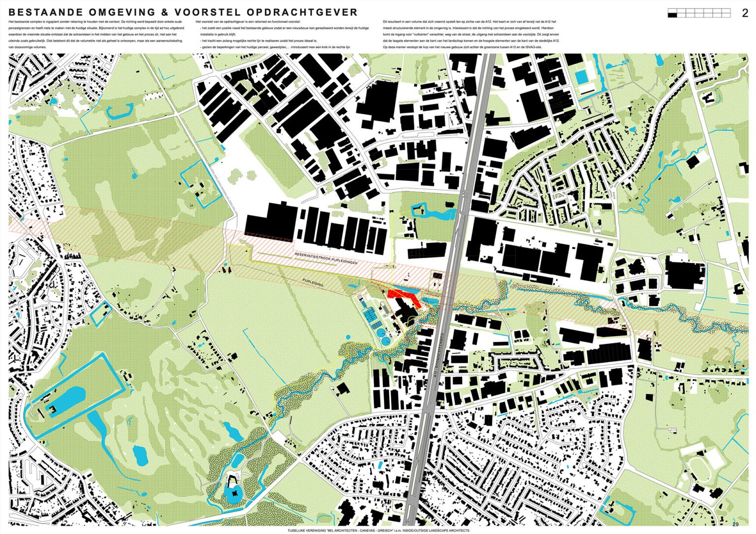Click the rectangular blue basins of treatment plant
756x534 pixels.
372,315
